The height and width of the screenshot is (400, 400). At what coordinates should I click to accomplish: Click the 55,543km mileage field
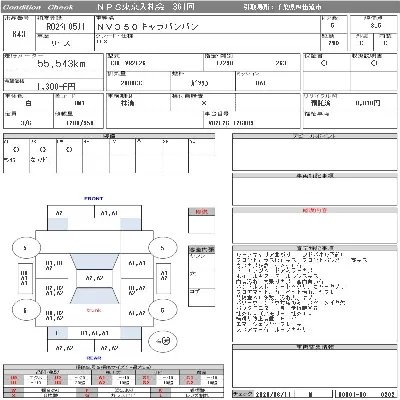[x=53, y=66]
